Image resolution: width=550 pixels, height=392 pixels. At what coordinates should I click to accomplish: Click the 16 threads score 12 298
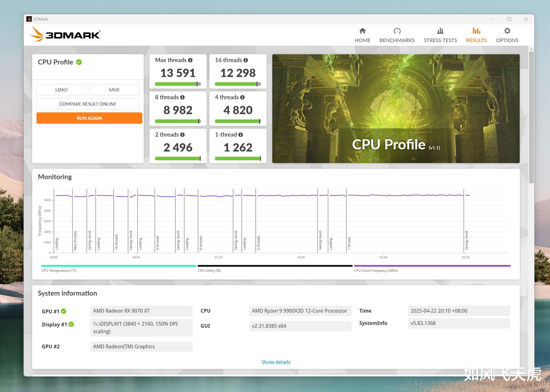(238, 73)
